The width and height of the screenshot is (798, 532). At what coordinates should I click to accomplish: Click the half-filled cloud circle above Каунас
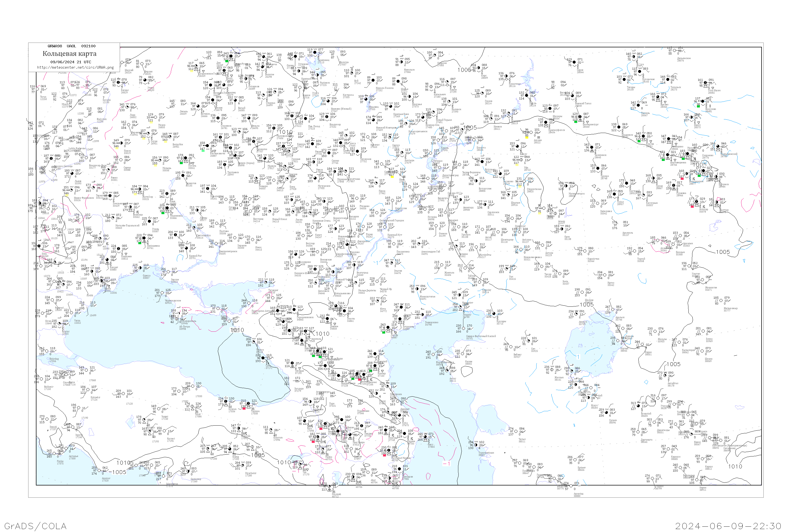tap(118, 82)
